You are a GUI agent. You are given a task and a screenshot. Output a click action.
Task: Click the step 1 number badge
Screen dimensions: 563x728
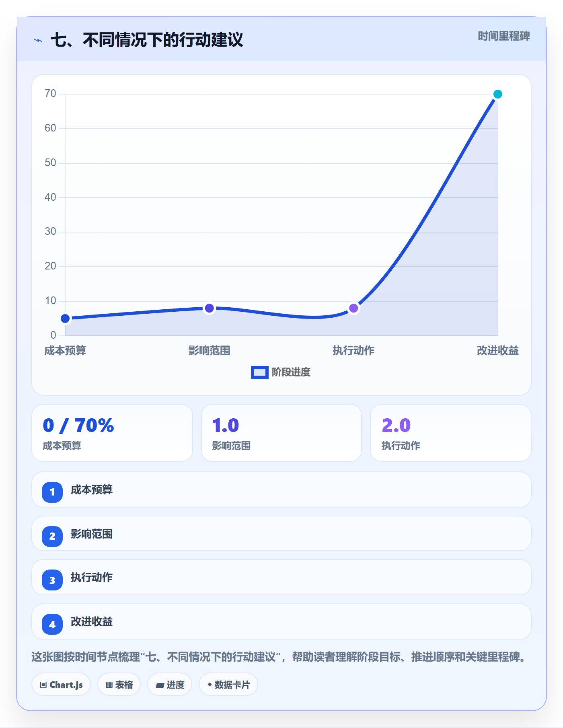52,492
